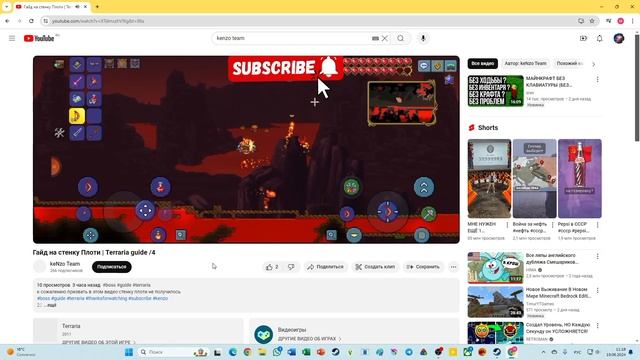Clear the "kenzo team" search text

(x=384, y=38)
